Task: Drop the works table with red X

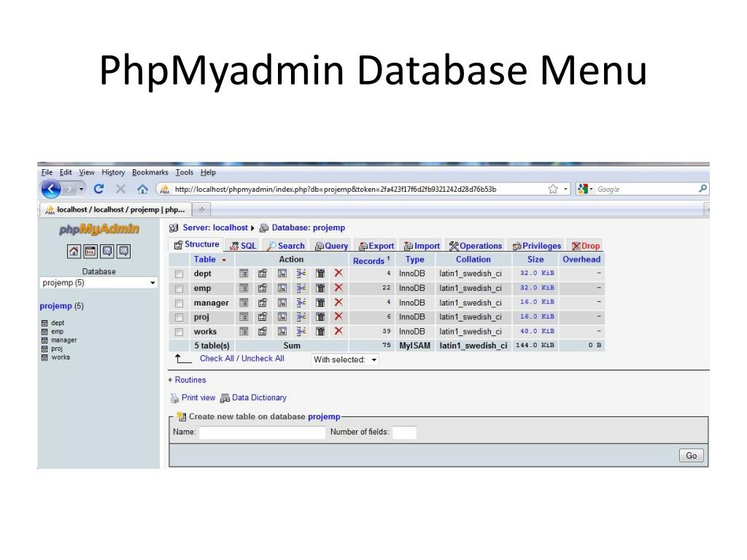Action: click(x=338, y=331)
